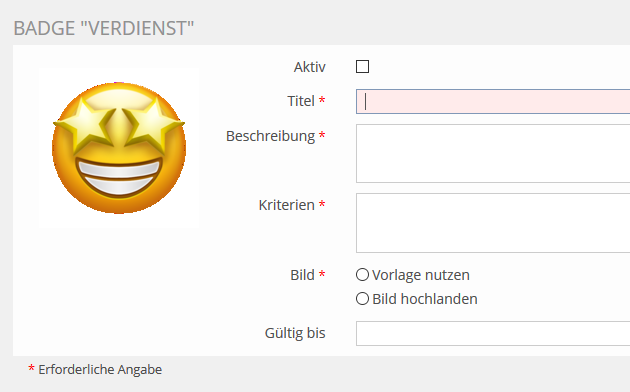Enable the Aktiv checkbox
This screenshot has height=392, width=630.
[x=362, y=66]
